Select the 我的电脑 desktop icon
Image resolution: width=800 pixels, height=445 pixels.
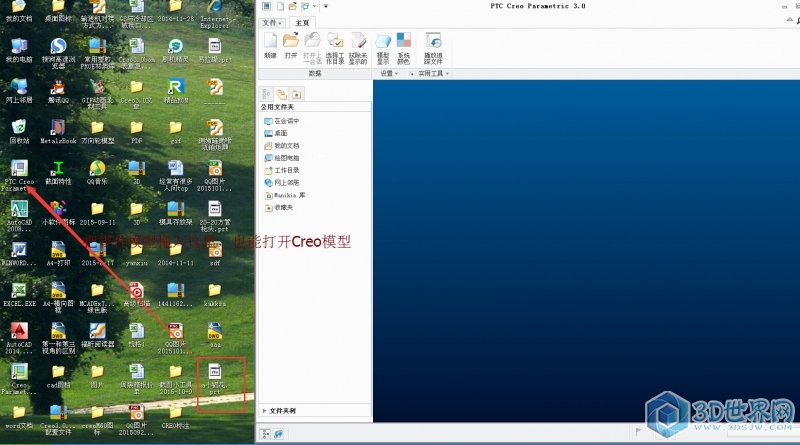(19, 50)
